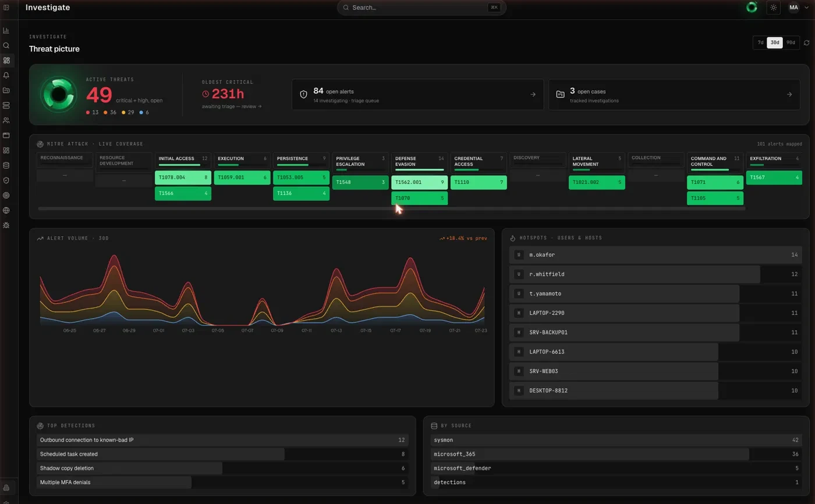815x504 pixels.
Task: Open the folder cases sidebar icon
Action: click(x=6, y=90)
